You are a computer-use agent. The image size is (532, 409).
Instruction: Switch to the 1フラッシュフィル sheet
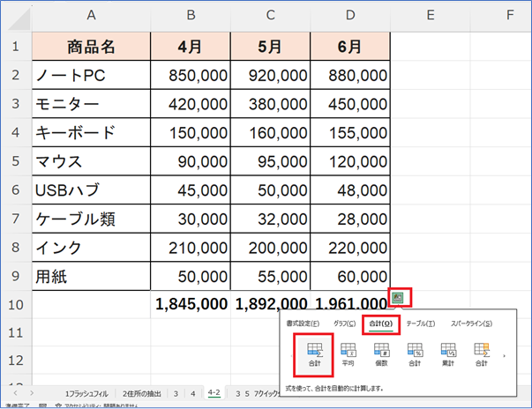pyautogui.click(x=90, y=392)
